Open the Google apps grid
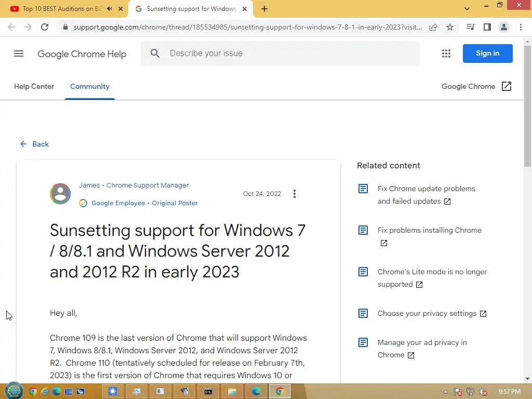 point(446,54)
